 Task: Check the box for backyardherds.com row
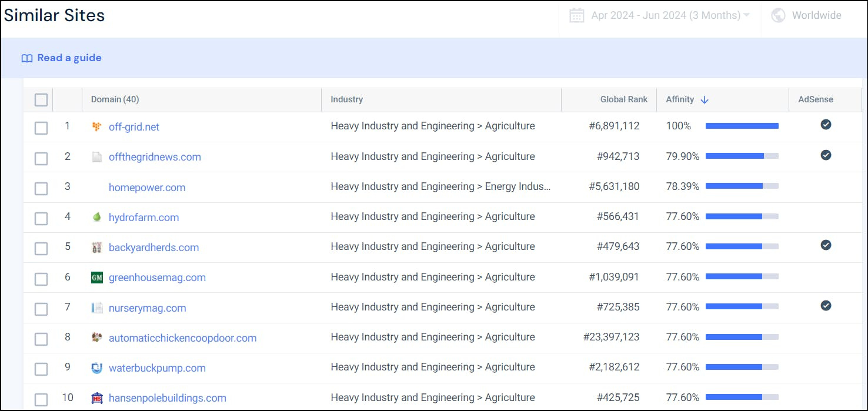tap(41, 249)
